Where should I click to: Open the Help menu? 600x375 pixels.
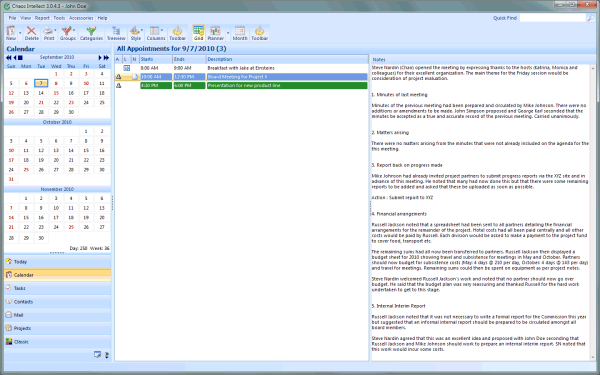103,18
